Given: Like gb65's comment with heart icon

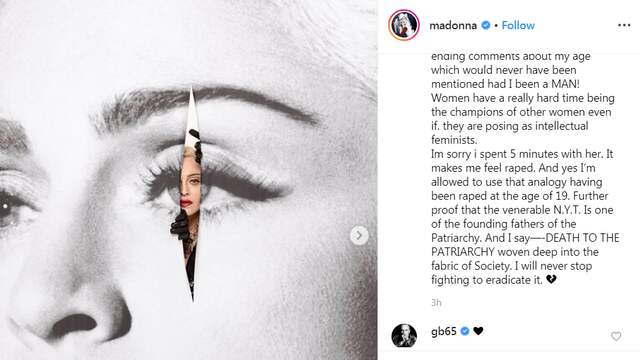Looking at the screenshot, I should coord(616,336).
